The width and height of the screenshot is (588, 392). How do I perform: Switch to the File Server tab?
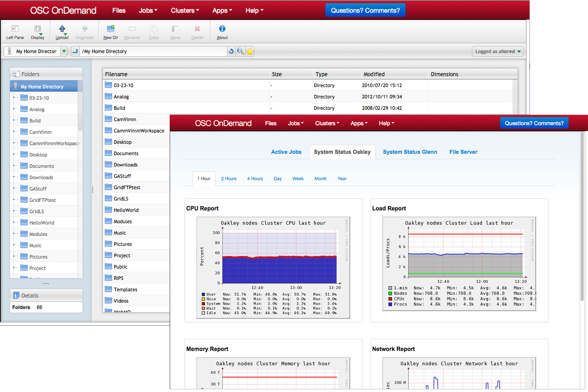click(x=463, y=152)
